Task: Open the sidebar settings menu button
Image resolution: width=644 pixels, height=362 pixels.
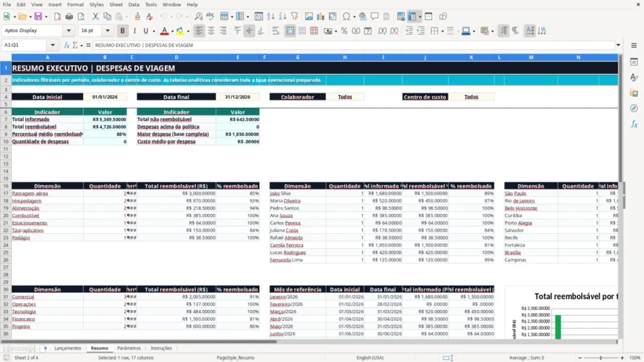Action: pyautogui.click(x=634, y=45)
